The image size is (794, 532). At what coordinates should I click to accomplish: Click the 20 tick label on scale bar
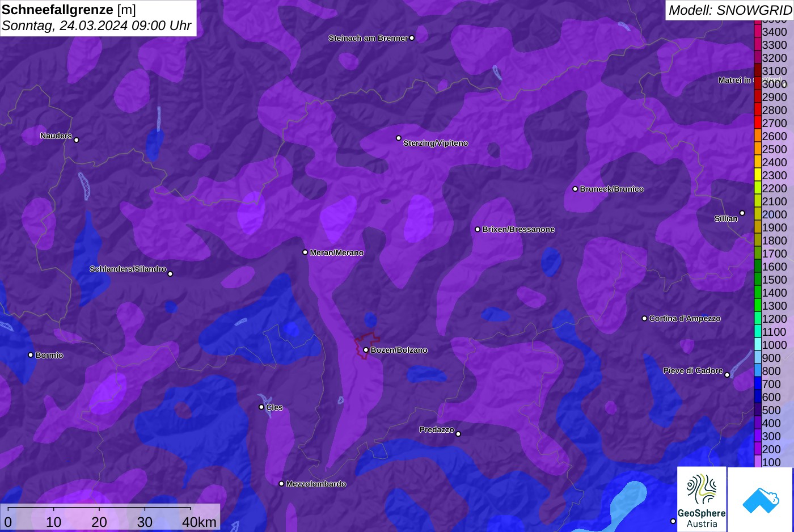(99, 522)
